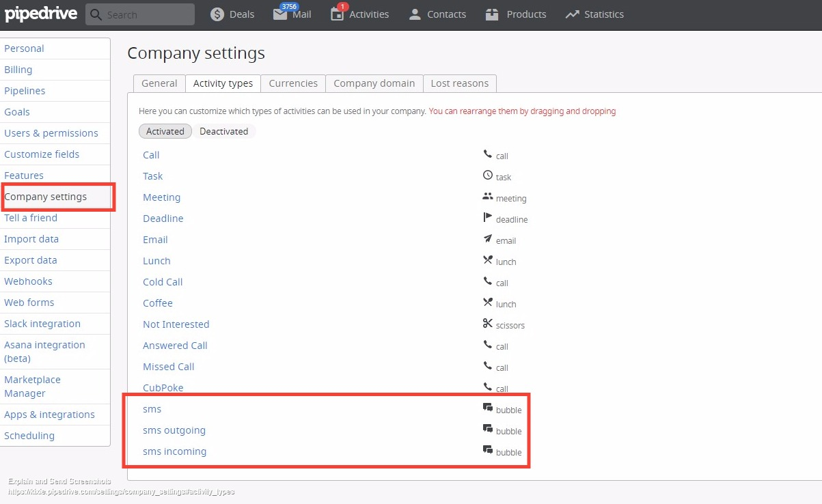Image resolution: width=822 pixels, height=504 pixels.
Task: Click the bubble icon in sms incoming row
Action: pos(488,451)
